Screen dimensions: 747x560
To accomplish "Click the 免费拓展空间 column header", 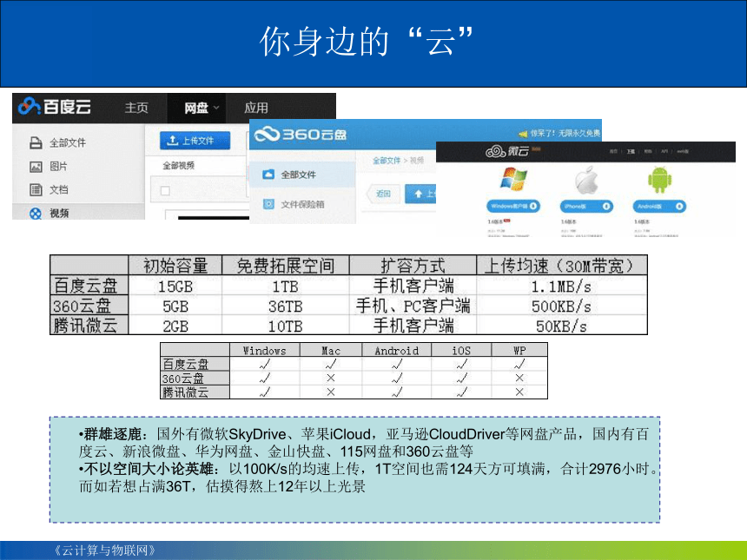I will coord(286,265).
